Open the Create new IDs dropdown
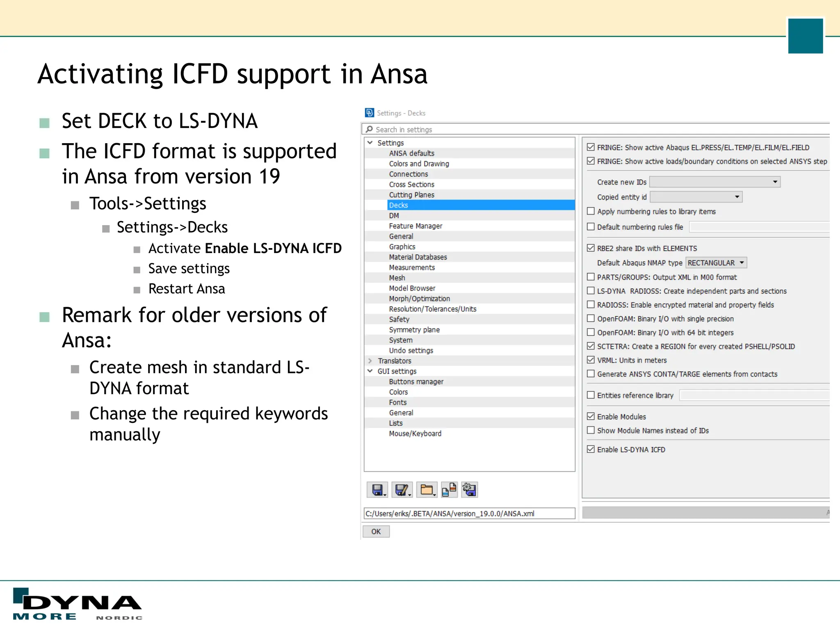The width and height of the screenshot is (840, 630). [715, 182]
